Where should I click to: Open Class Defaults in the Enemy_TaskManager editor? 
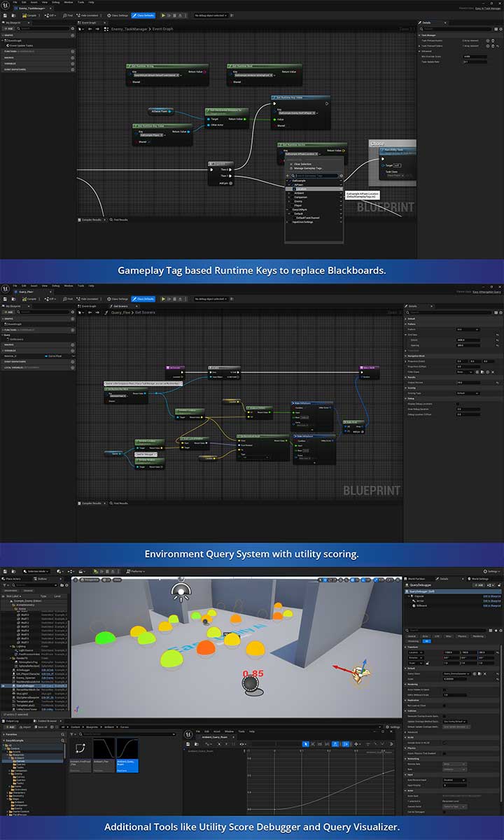143,15
